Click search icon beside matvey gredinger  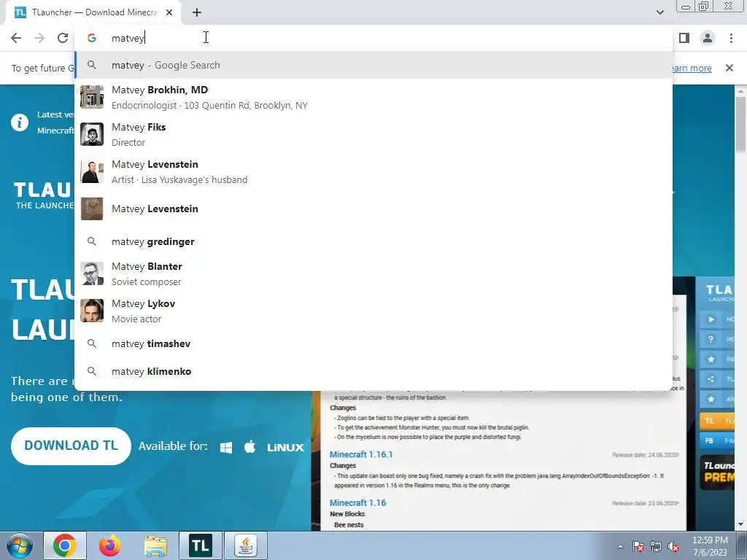click(x=92, y=241)
